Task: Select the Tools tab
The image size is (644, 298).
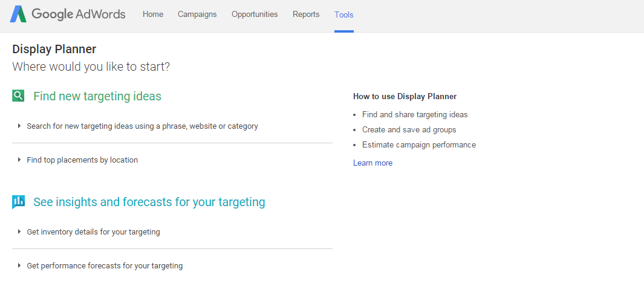Action: coord(344,15)
